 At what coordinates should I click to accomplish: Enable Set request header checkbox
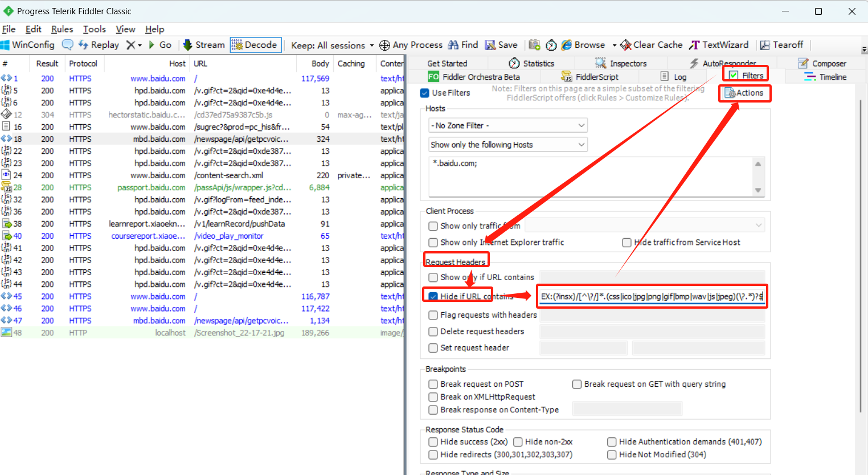click(x=433, y=348)
